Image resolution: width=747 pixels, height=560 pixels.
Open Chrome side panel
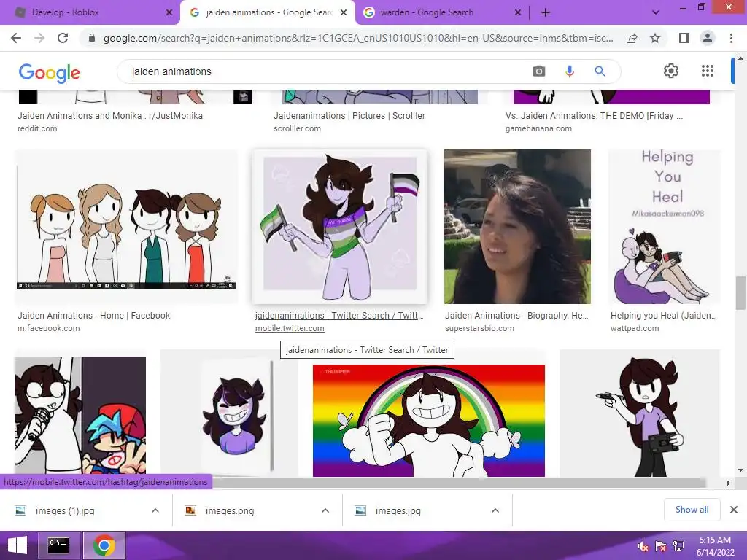coord(684,38)
